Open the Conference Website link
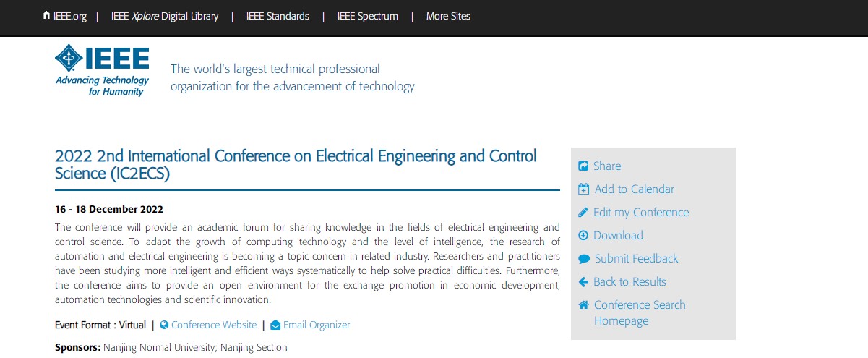This screenshot has height=358, width=868. [x=214, y=325]
